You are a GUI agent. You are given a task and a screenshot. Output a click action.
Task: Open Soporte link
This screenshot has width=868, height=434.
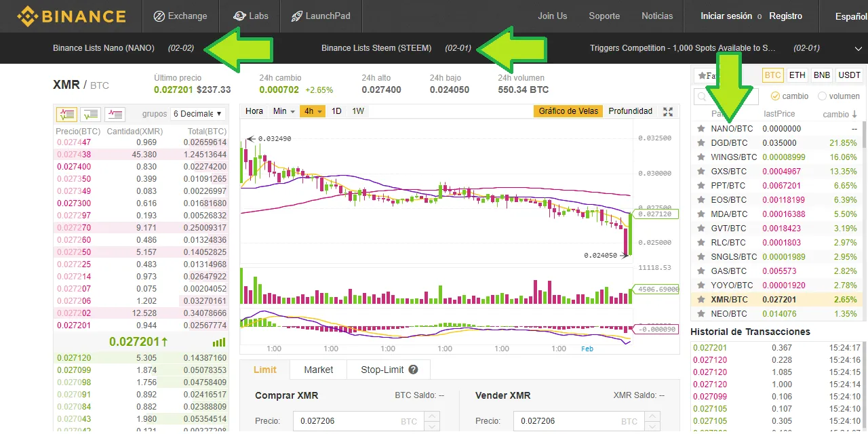tap(604, 16)
